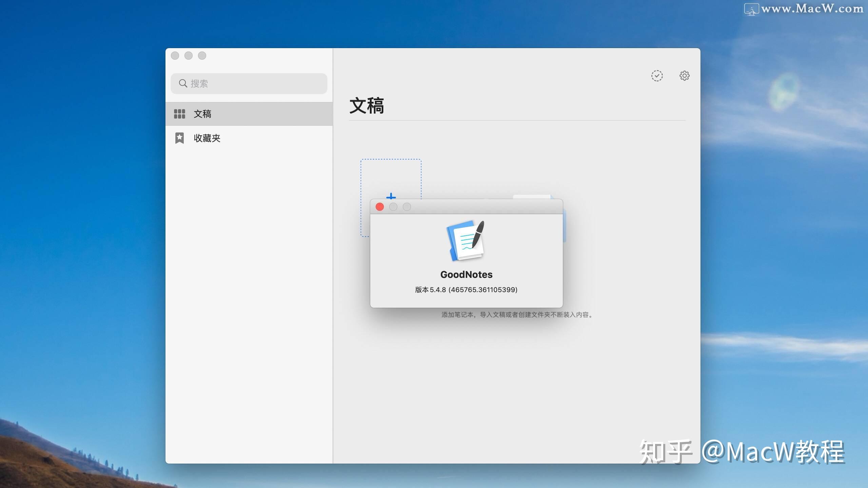Click the pen-and-paper artwork inside the About window
The width and height of the screenshot is (868, 488).
466,241
